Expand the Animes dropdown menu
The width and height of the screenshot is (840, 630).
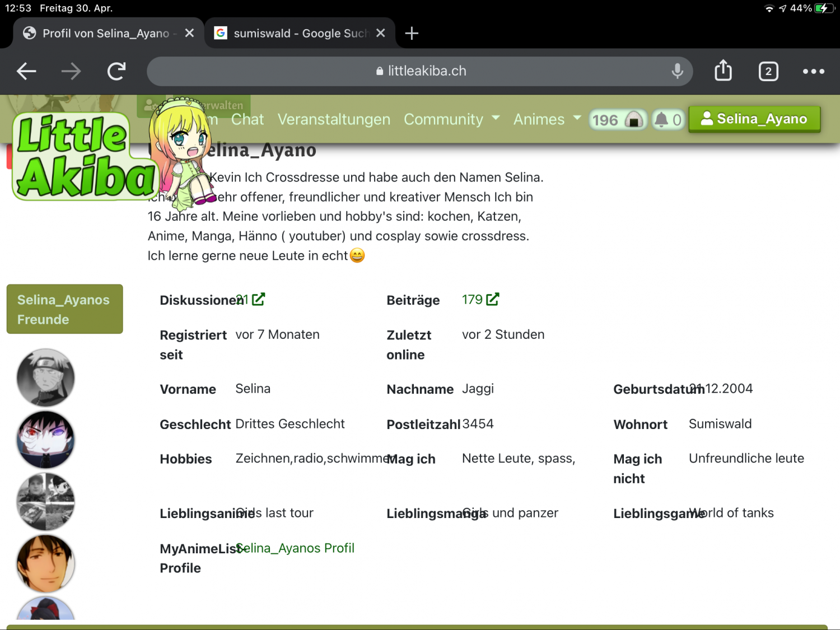[547, 119]
